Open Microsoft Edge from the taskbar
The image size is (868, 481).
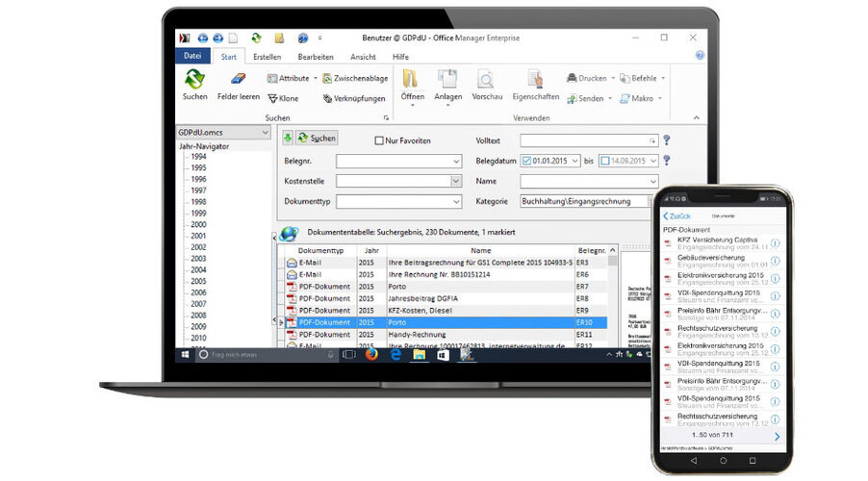(396, 354)
